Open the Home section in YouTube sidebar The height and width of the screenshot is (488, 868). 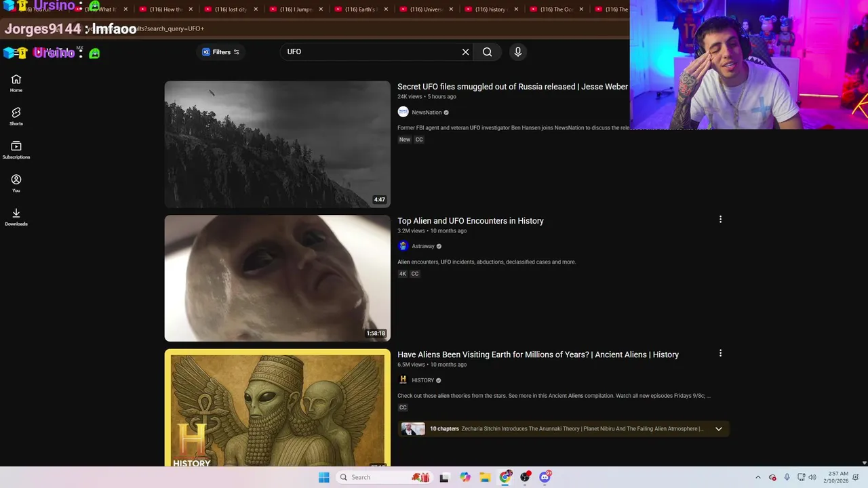[16, 83]
